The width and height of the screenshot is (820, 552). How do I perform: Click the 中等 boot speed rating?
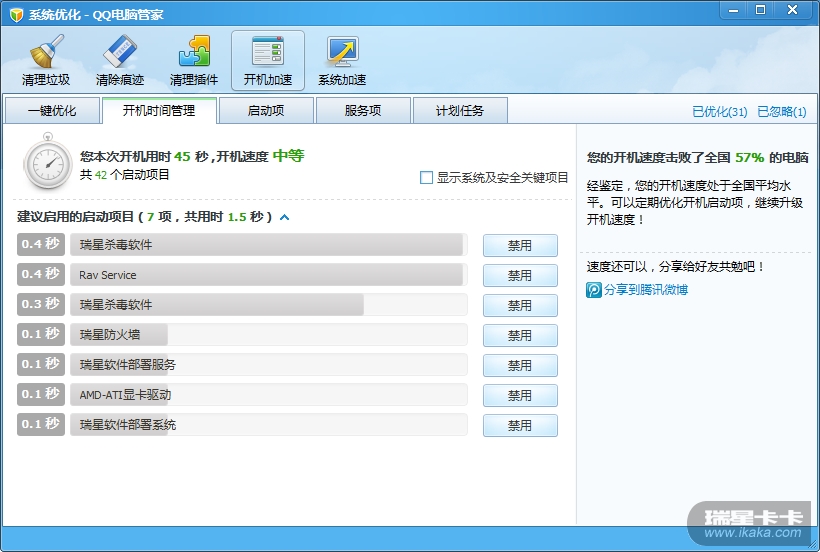tap(289, 156)
